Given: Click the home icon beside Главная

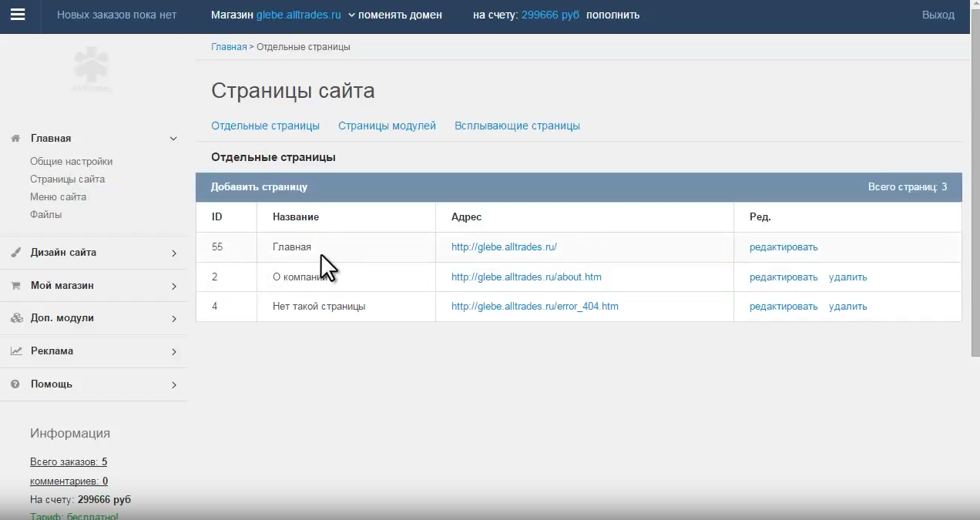Looking at the screenshot, I should pyautogui.click(x=15, y=139).
